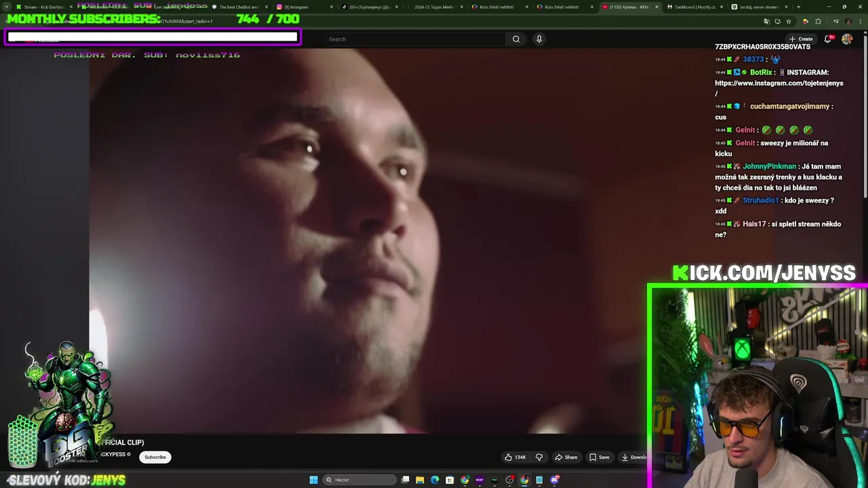868x488 pixels.
Task: Share the video
Action: (x=566, y=457)
